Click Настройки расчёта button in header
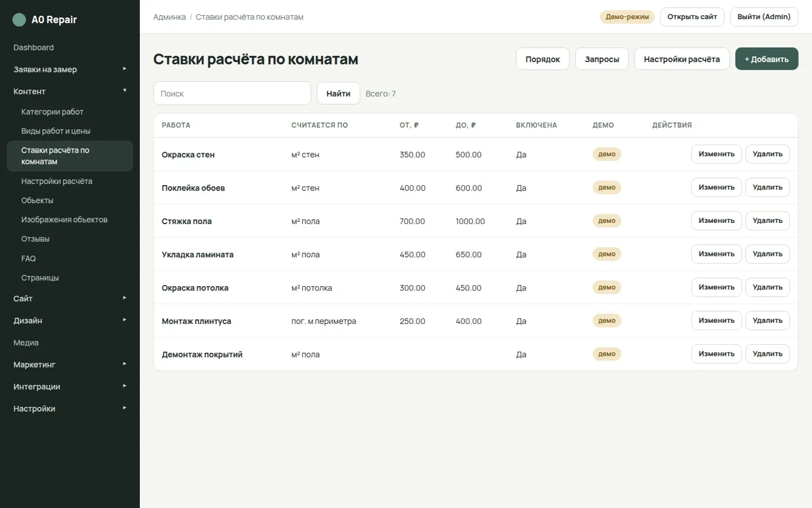 pos(681,59)
